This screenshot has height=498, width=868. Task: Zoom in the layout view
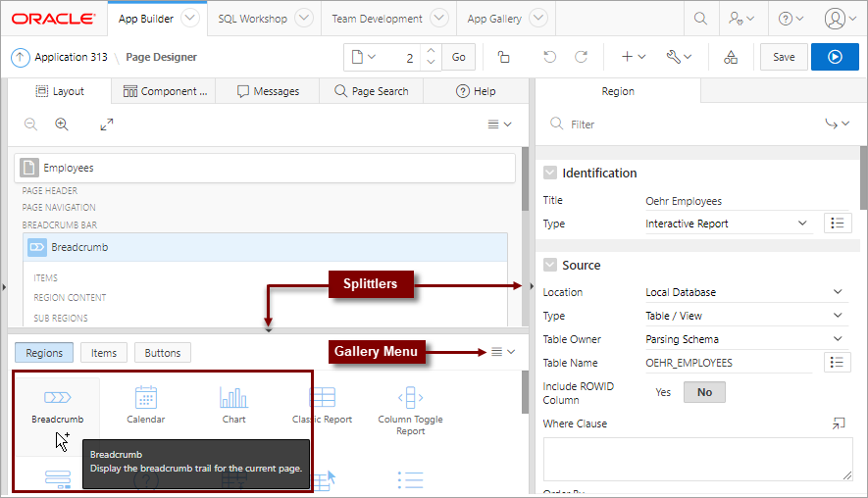62,124
